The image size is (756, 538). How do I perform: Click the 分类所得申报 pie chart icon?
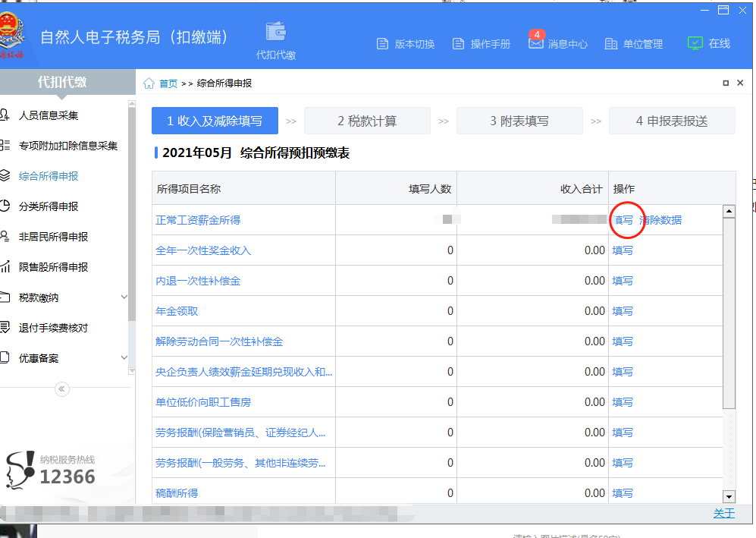tap(5, 206)
